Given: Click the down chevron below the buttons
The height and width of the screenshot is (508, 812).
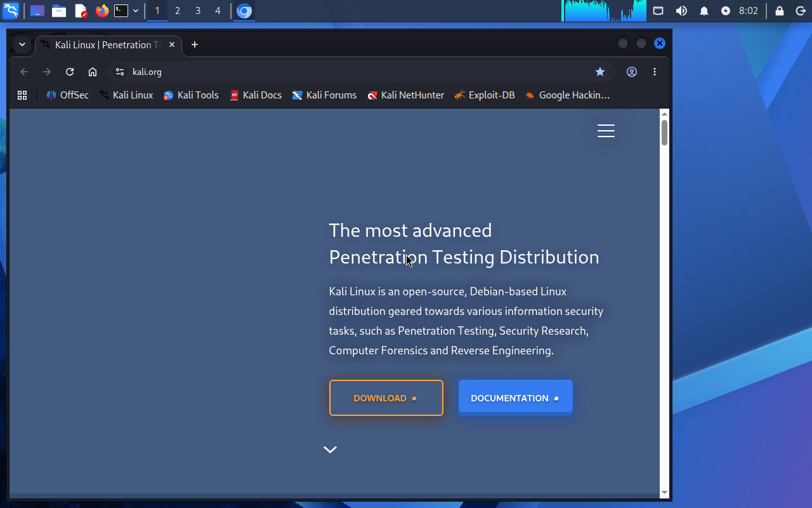Looking at the screenshot, I should 330,450.
